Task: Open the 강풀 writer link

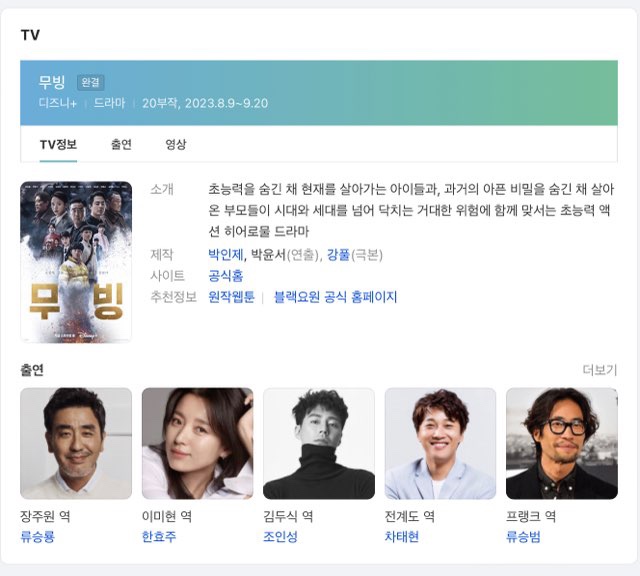Action: (x=338, y=255)
